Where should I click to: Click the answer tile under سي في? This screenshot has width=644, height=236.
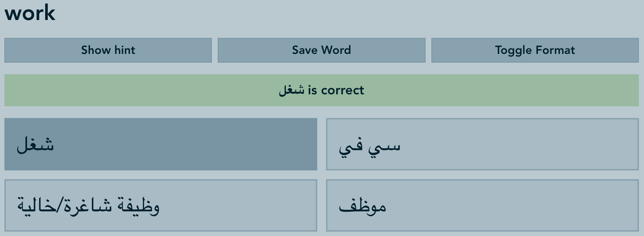coord(482,205)
